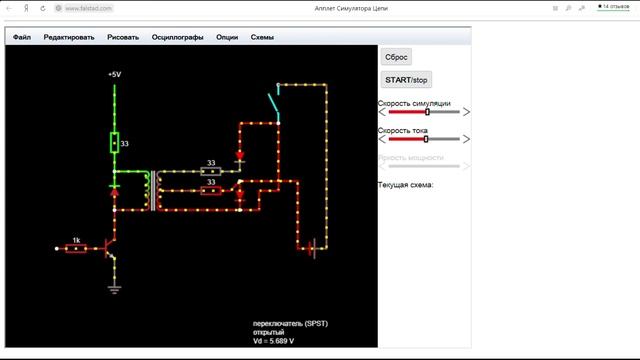Select the diode below the switch branch

[240, 156]
